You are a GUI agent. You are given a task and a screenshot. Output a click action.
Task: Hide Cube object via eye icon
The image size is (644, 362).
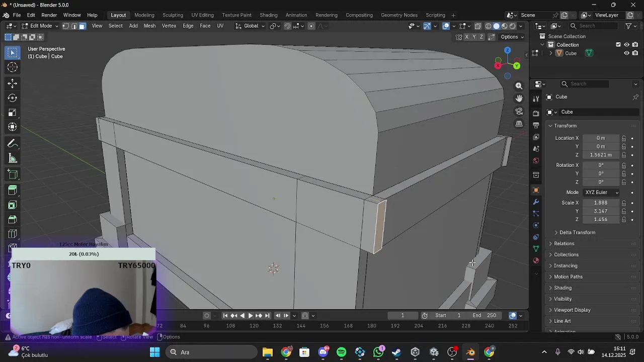pyautogui.click(x=627, y=53)
